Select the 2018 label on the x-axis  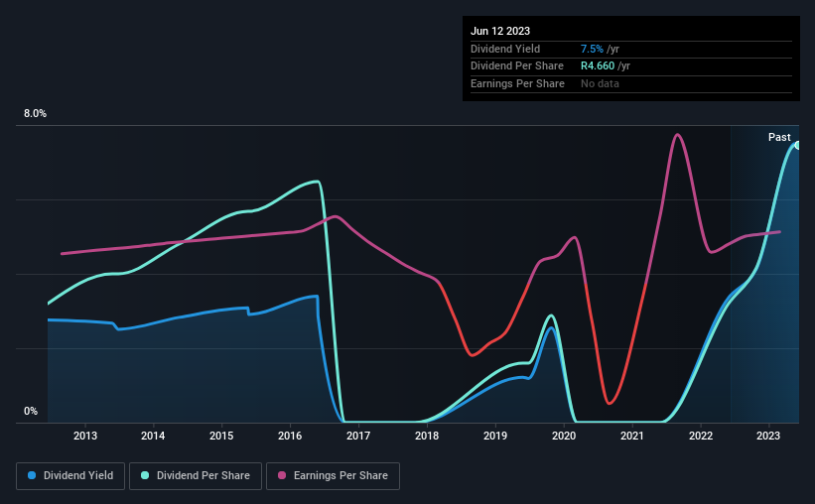pyautogui.click(x=427, y=436)
